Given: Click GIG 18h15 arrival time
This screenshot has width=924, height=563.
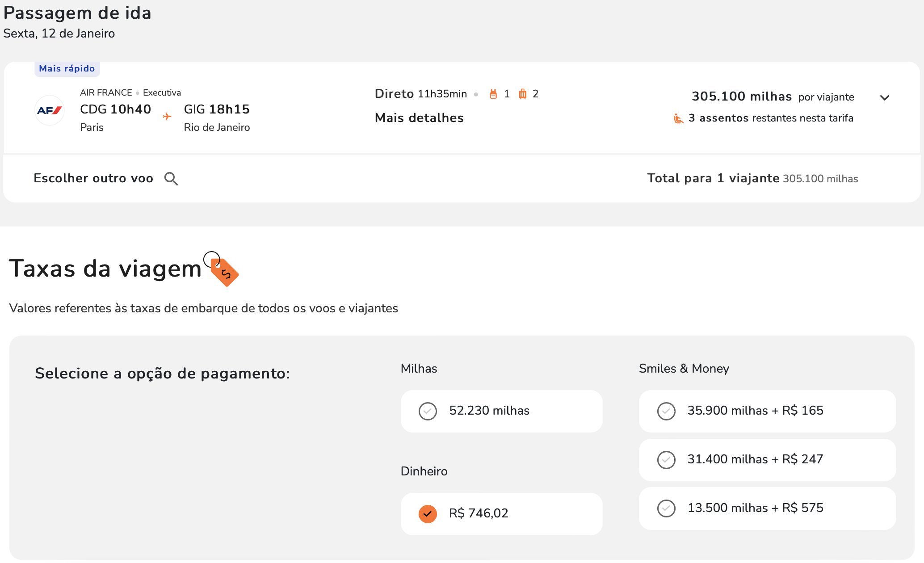Looking at the screenshot, I should point(217,109).
